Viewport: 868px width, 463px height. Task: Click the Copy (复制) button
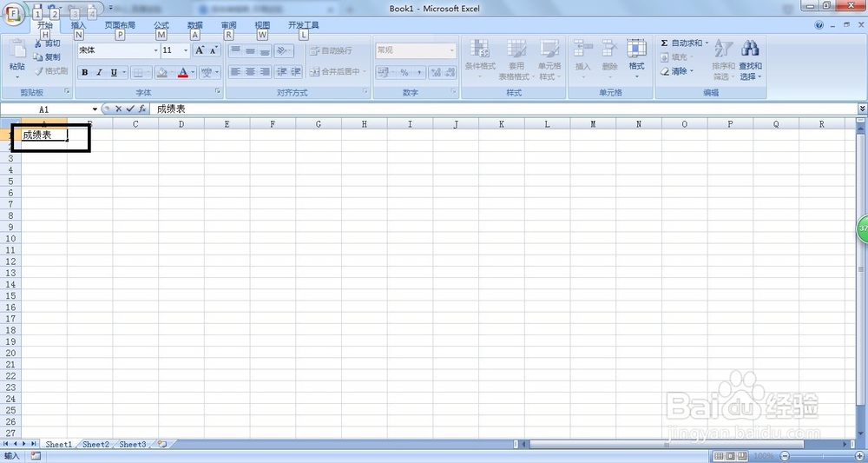[47, 57]
